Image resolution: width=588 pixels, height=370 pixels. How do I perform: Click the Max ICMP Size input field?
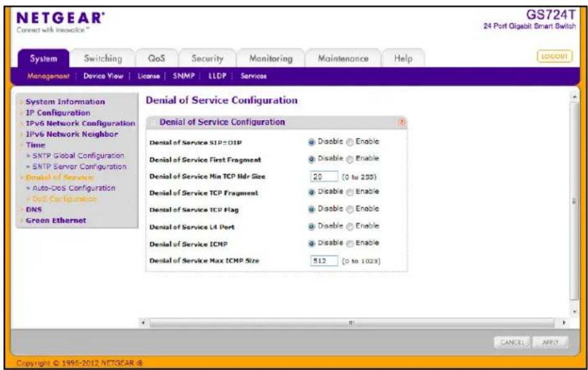click(324, 261)
